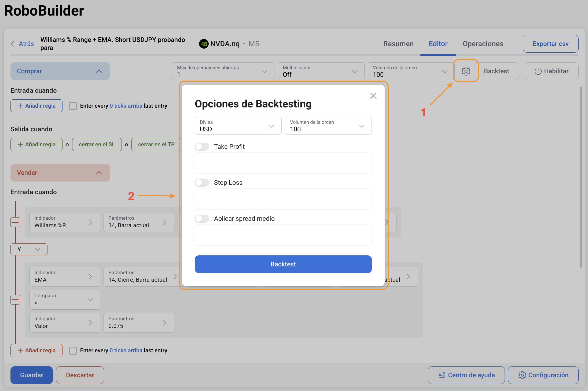Turn on the Stop Loss switch
588x391 pixels.
pyautogui.click(x=202, y=183)
